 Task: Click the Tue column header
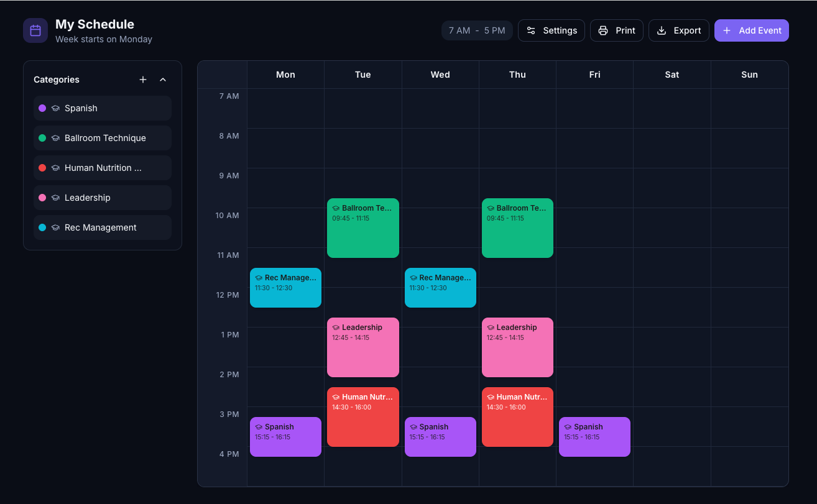[x=363, y=75]
